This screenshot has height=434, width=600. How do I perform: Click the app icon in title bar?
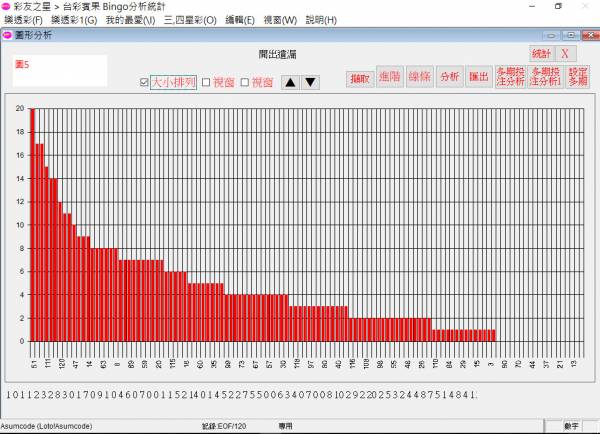click(7, 6)
